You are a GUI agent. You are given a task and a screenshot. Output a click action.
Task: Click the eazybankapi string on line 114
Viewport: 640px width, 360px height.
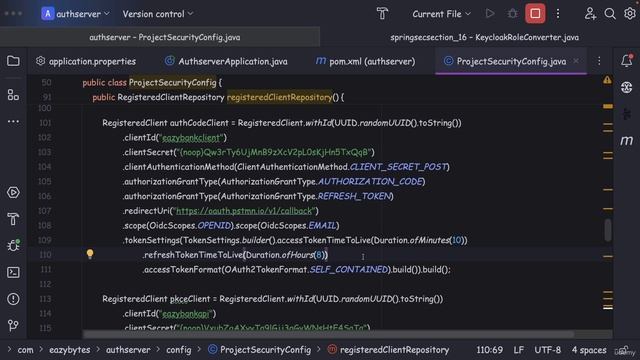(186, 313)
